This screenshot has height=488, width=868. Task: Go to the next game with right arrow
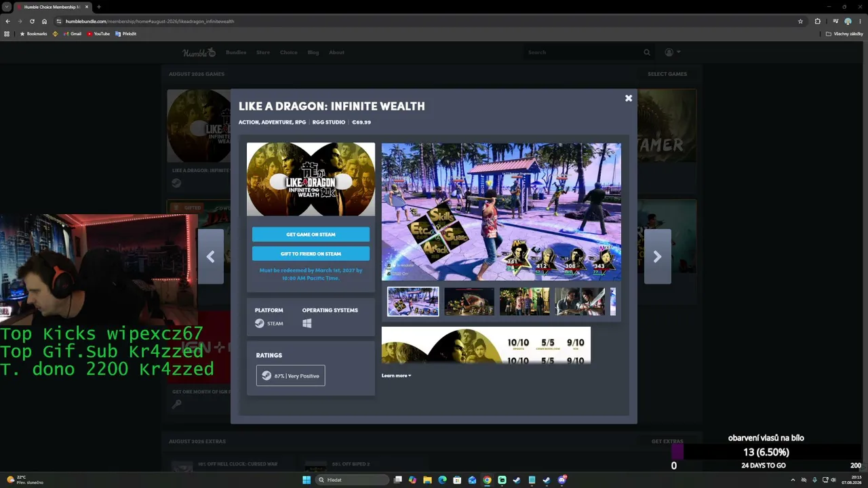[657, 256]
